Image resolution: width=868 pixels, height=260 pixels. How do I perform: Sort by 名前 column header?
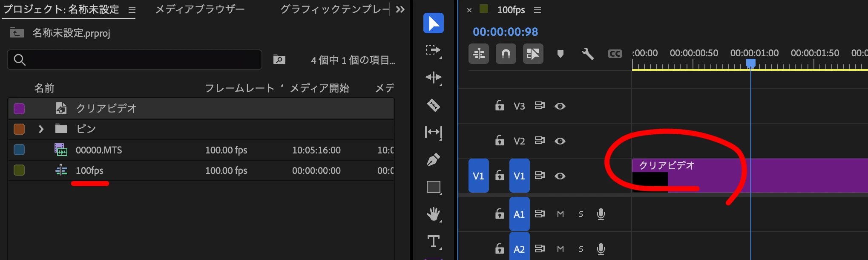coord(44,88)
